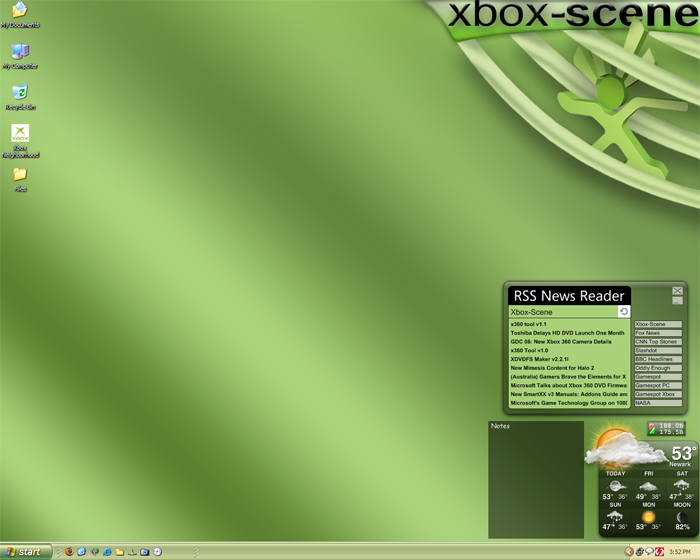
Task: Click the taskbar clock showing 3:52 PM
Action: [x=679, y=552]
